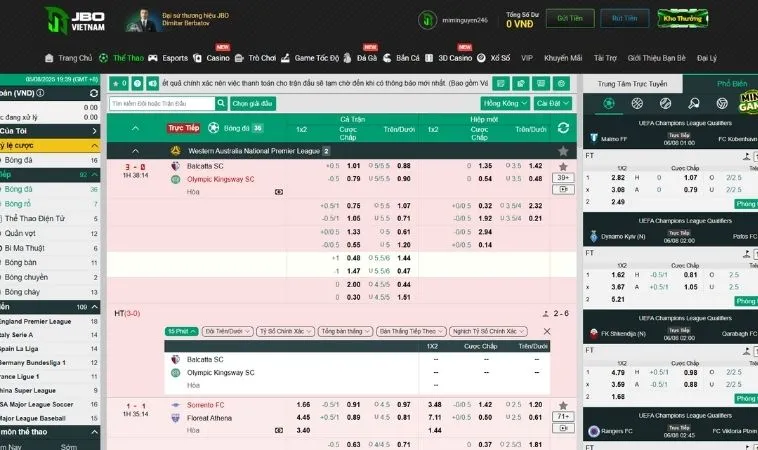The image size is (758, 450).
Task: Click the Malmo FF team crest
Action: tap(594, 138)
